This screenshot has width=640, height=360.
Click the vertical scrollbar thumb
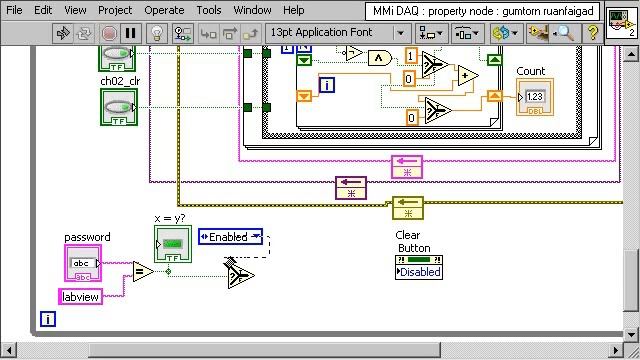tap(631, 280)
